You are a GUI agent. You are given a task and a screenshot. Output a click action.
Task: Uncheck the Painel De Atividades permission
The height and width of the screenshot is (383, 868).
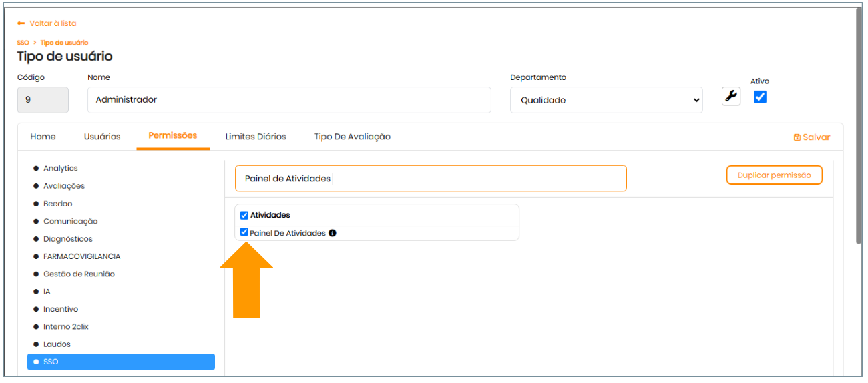click(244, 233)
